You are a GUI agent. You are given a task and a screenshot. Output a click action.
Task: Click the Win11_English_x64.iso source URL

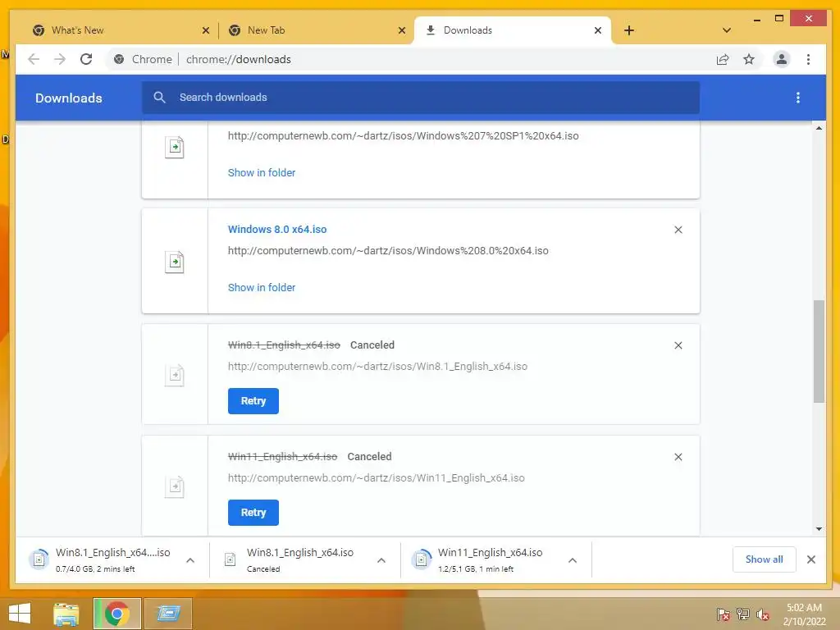pyautogui.click(x=376, y=478)
